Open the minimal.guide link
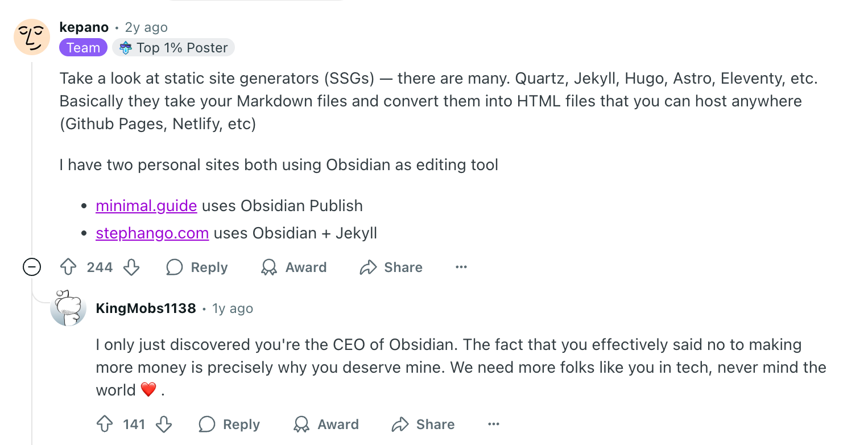Viewport: 868px width, 445px height. point(146,205)
